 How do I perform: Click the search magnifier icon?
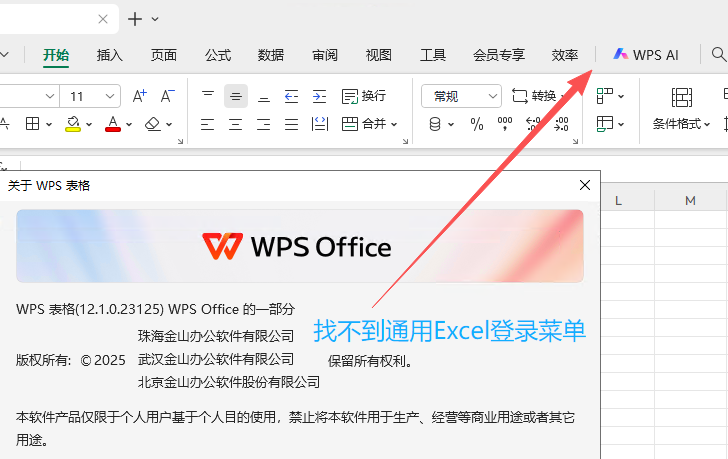[x=718, y=54]
